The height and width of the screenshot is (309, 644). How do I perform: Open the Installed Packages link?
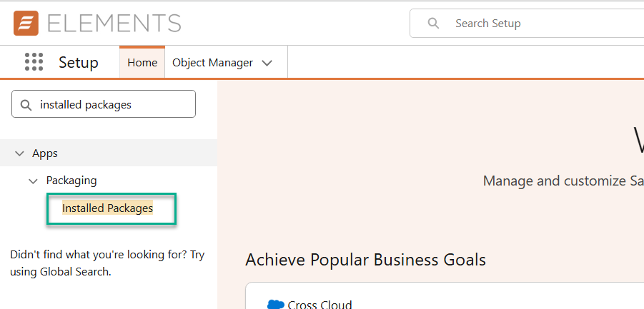point(107,208)
